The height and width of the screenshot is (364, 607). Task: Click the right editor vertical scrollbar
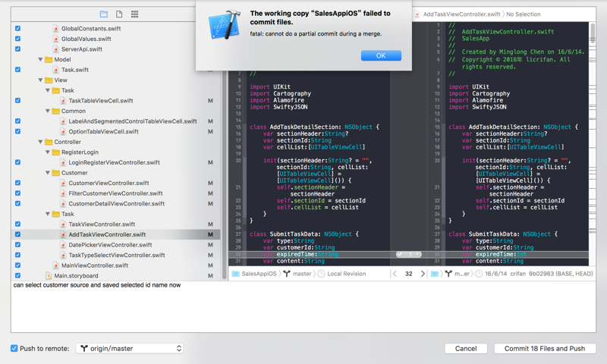click(593, 33)
